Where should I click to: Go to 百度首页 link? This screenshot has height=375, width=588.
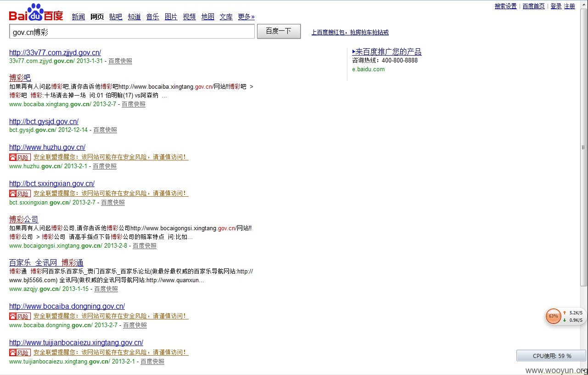(533, 6)
